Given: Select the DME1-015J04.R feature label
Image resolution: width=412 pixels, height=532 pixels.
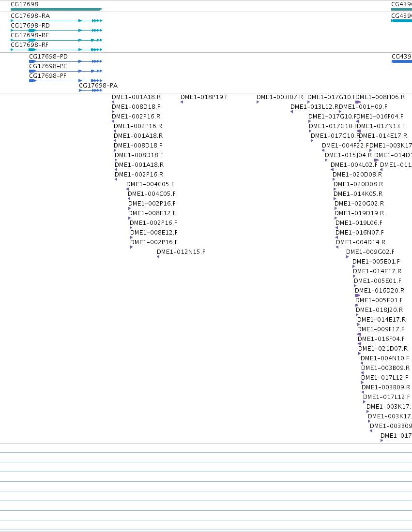Looking at the screenshot, I should tap(348, 155).
